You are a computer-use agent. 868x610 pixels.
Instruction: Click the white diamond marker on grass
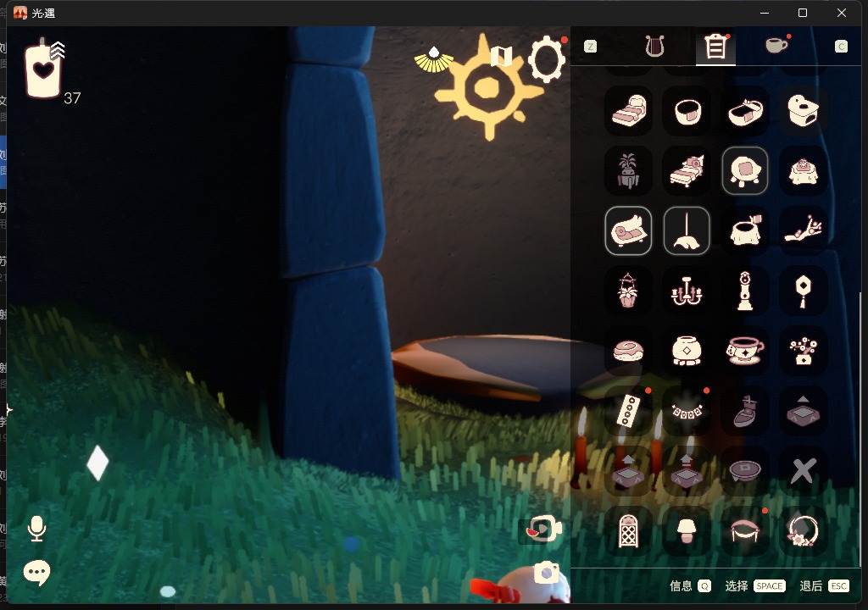[97, 463]
